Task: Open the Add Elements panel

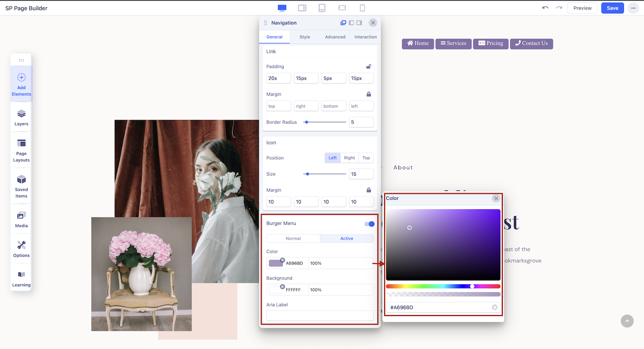Action: tap(21, 84)
